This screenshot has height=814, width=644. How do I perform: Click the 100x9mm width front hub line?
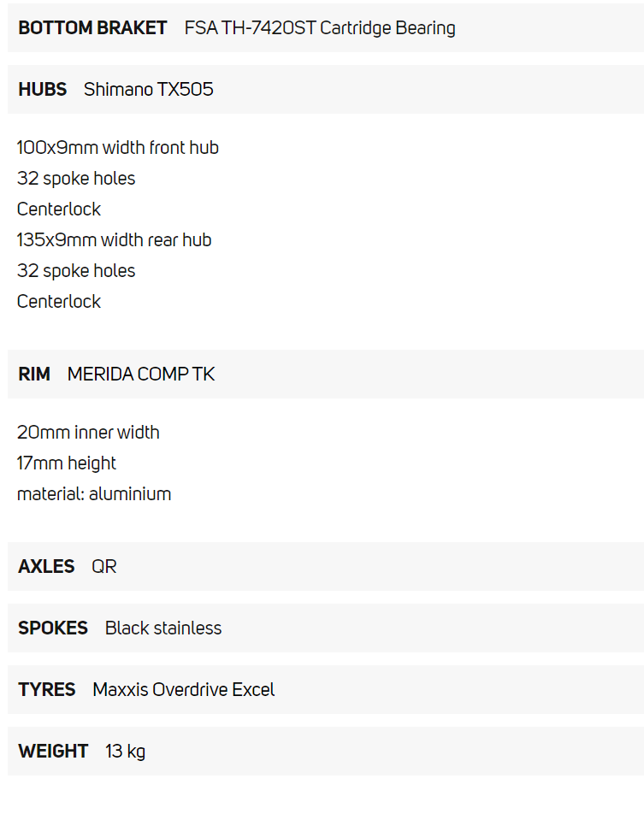(118, 148)
